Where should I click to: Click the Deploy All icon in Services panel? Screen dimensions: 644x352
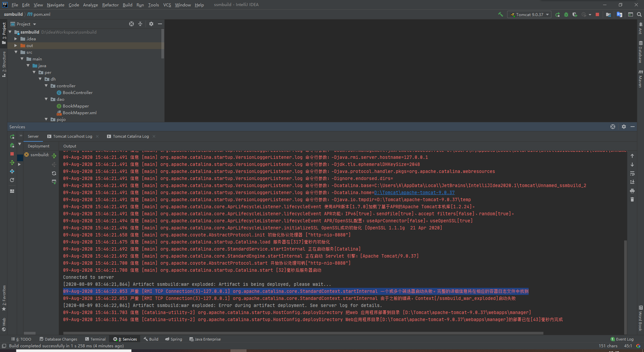click(x=12, y=163)
